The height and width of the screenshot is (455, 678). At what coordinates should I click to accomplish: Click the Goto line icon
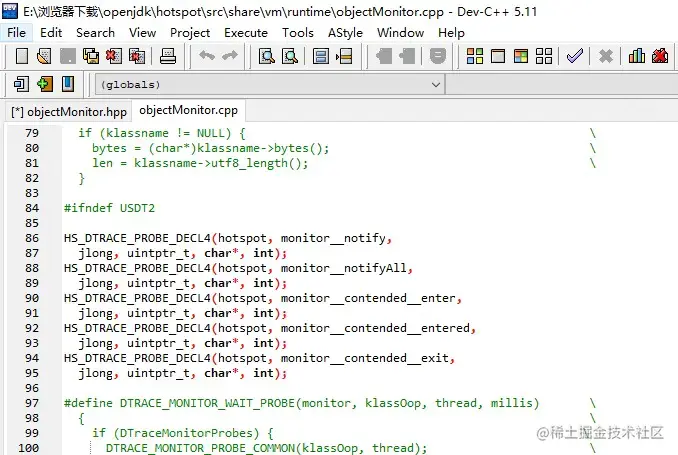[344, 56]
